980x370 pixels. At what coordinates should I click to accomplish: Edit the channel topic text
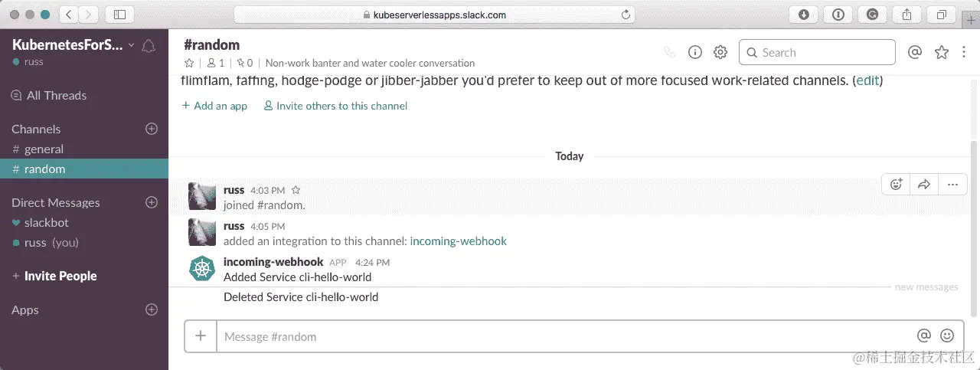tap(370, 63)
